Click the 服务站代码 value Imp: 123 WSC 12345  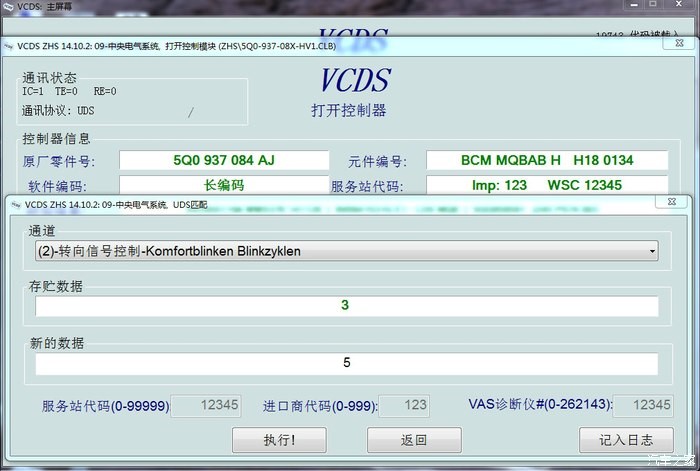click(x=547, y=185)
